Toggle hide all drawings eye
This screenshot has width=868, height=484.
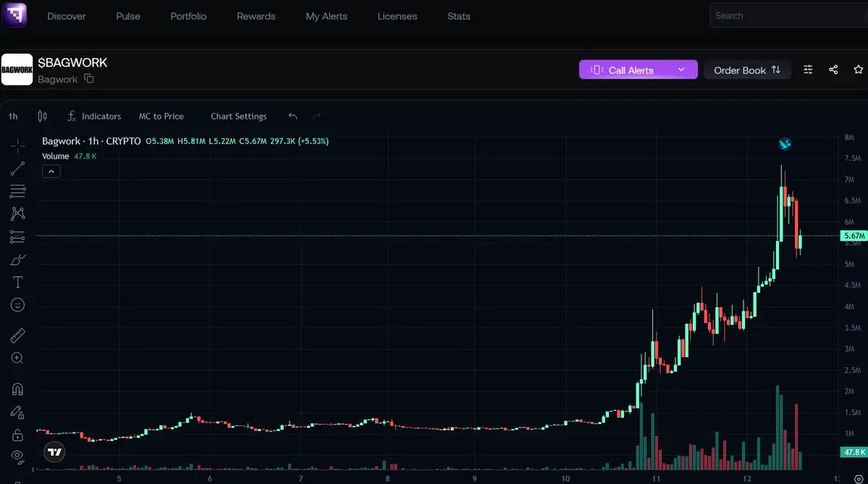pyautogui.click(x=17, y=457)
